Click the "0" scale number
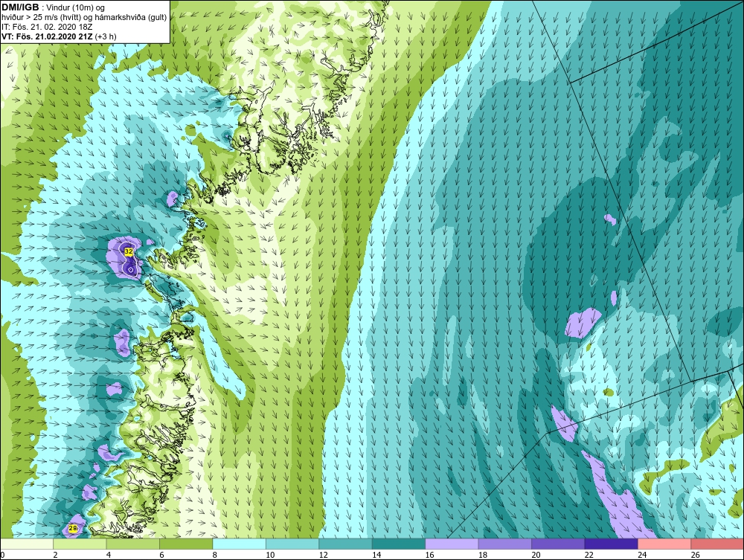 [x=2, y=555]
